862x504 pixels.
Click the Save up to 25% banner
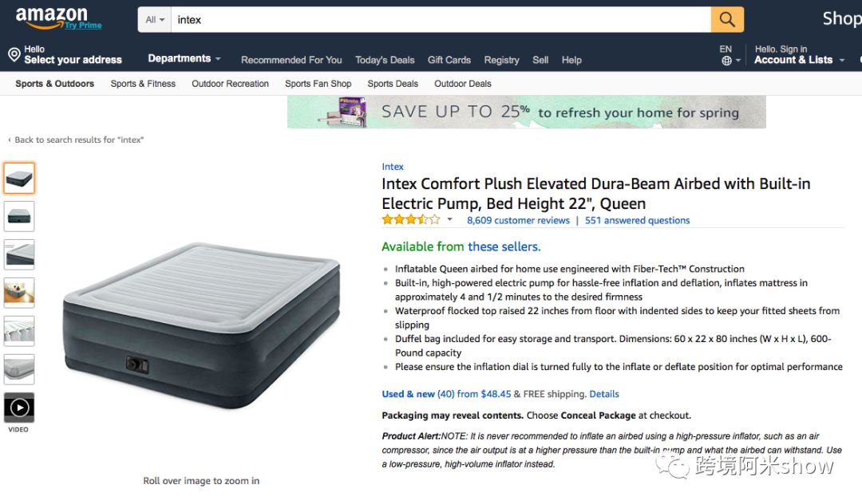click(526, 112)
